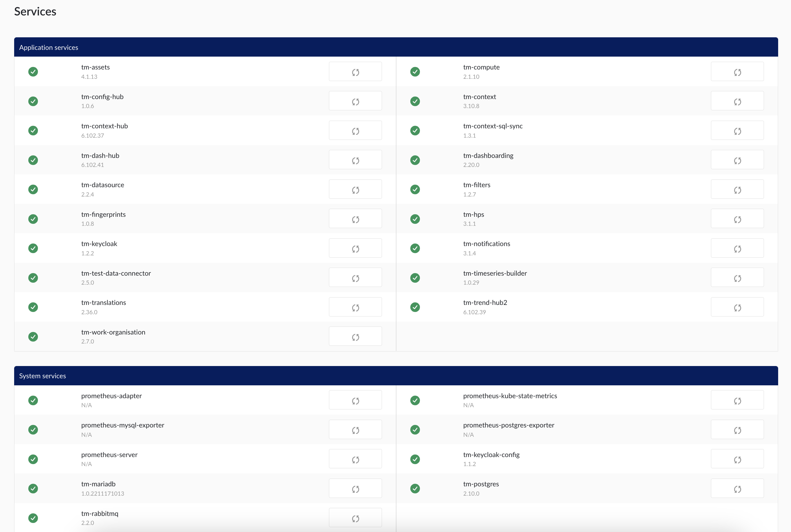The width and height of the screenshot is (791, 532).
Task: Click restart icon for tm-context-hub
Action: [355, 130]
